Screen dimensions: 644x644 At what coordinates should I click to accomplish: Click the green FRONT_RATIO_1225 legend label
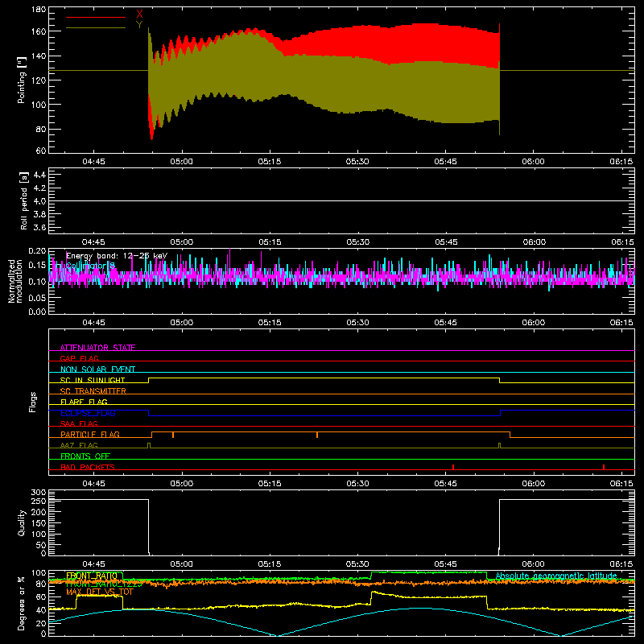[104, 584]
